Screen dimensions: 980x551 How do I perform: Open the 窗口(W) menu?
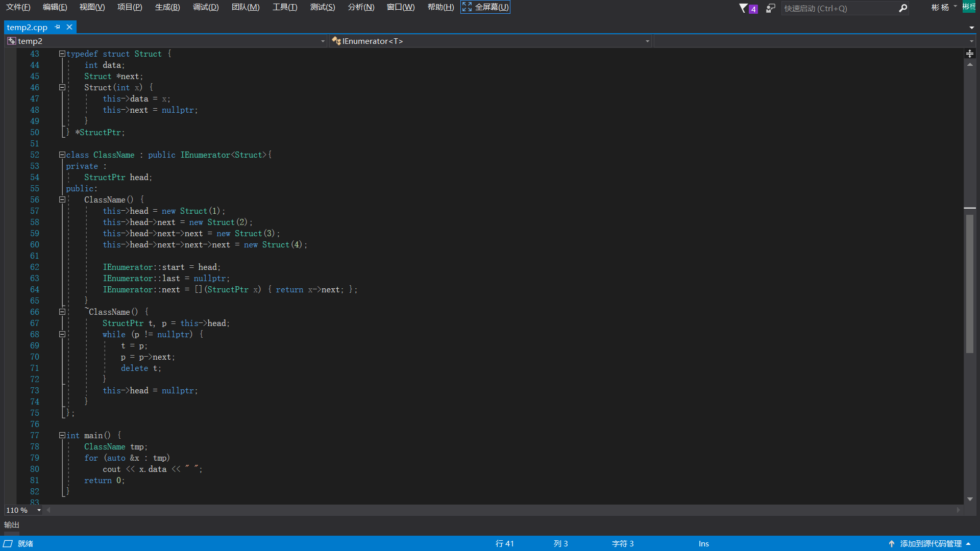tap(401, 7)
